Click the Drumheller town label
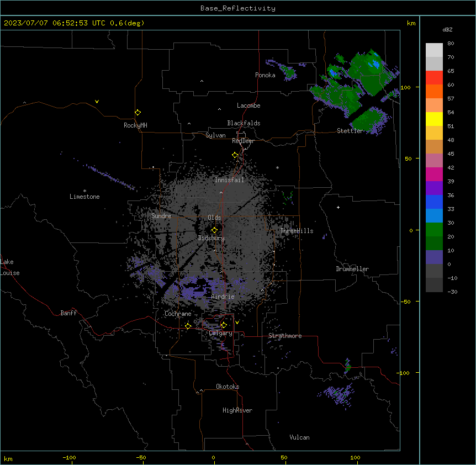The width and height of the screenshot is (476, 465). point(352,269)
